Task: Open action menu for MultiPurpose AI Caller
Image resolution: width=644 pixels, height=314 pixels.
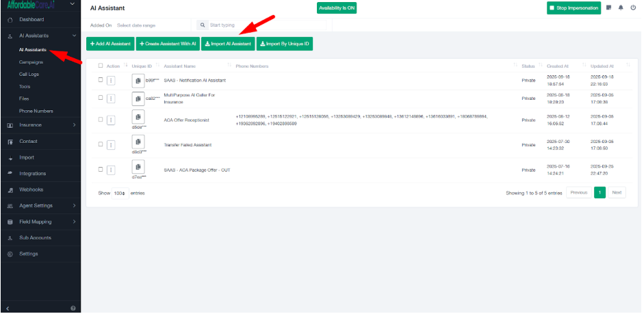Action: 111,99
